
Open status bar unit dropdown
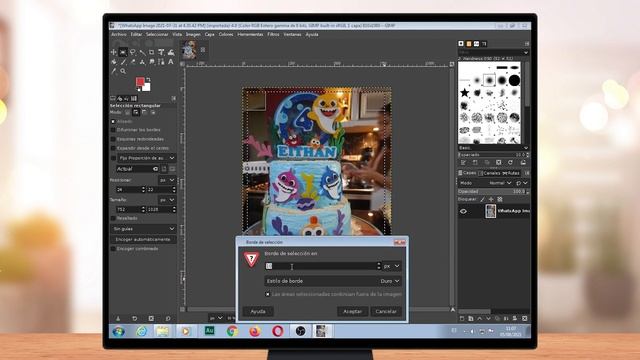click(x=216, y=318)
